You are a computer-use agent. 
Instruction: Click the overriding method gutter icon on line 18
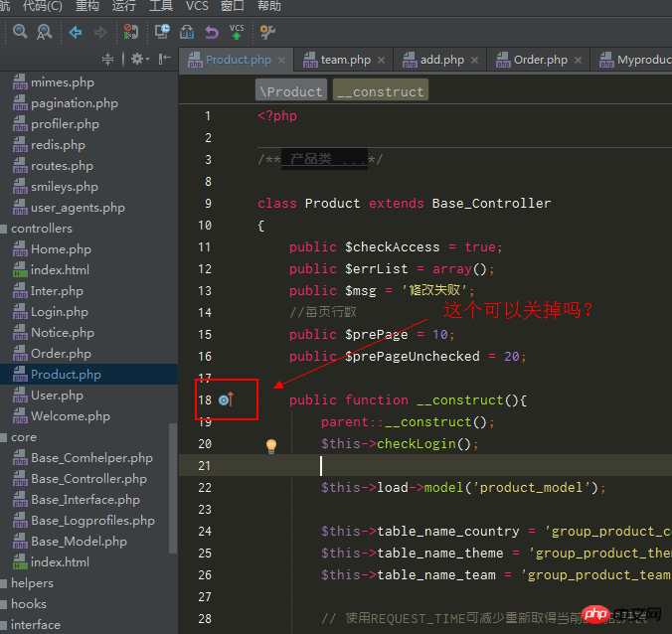[226, 399]
